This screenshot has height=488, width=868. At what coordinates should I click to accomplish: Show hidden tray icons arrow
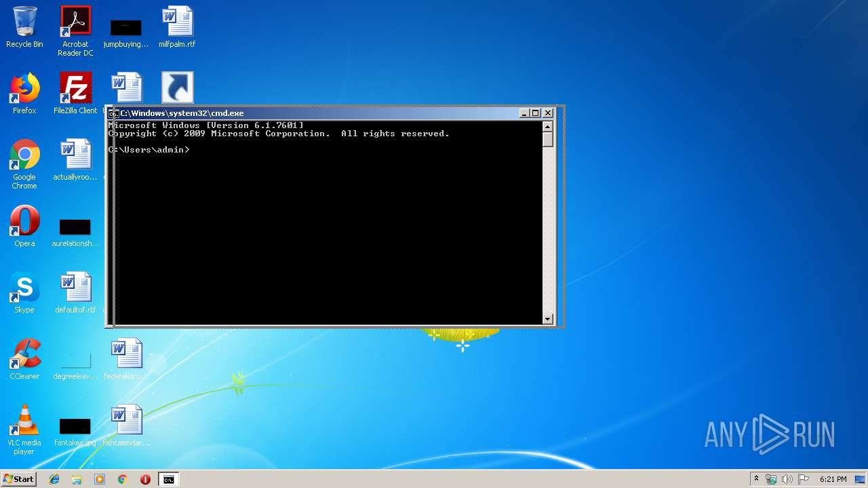tap(756, 479)
